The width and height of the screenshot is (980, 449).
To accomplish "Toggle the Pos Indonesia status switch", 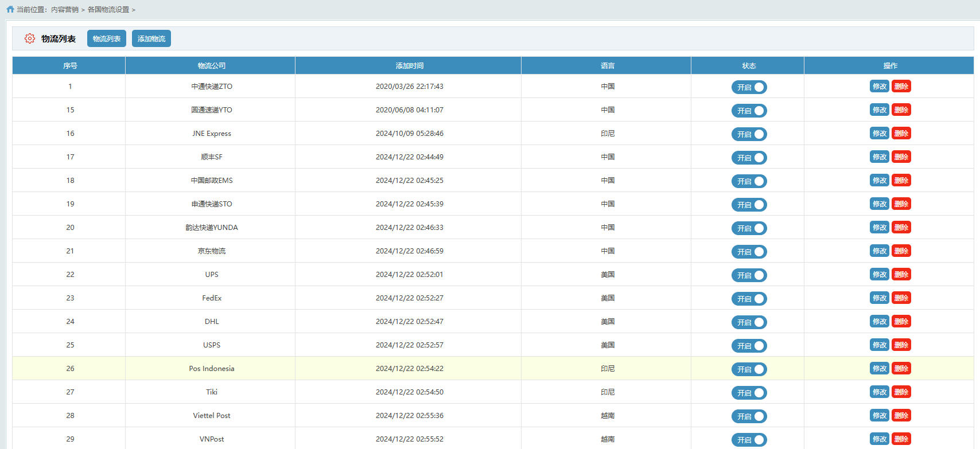I will click(x=749, y=369).
